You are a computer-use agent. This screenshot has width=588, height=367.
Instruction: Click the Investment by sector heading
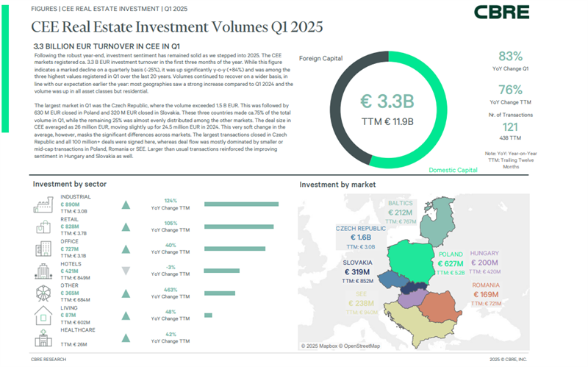70,183
